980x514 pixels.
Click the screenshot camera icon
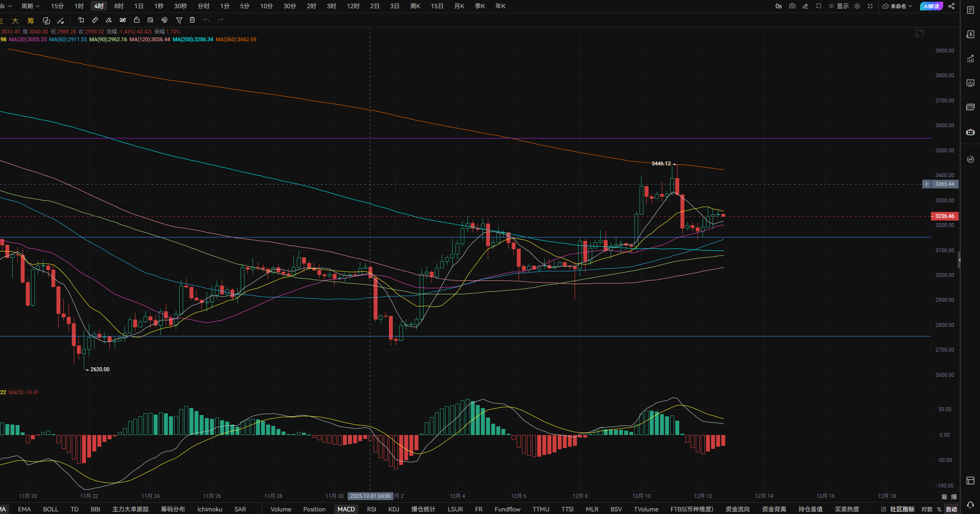792,6
